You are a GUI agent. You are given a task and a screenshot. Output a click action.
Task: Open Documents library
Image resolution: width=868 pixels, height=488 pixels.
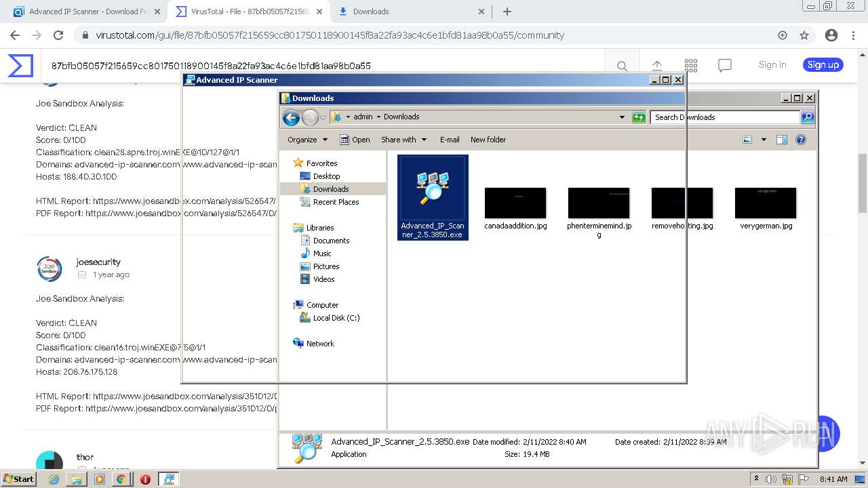pos(331,241)
